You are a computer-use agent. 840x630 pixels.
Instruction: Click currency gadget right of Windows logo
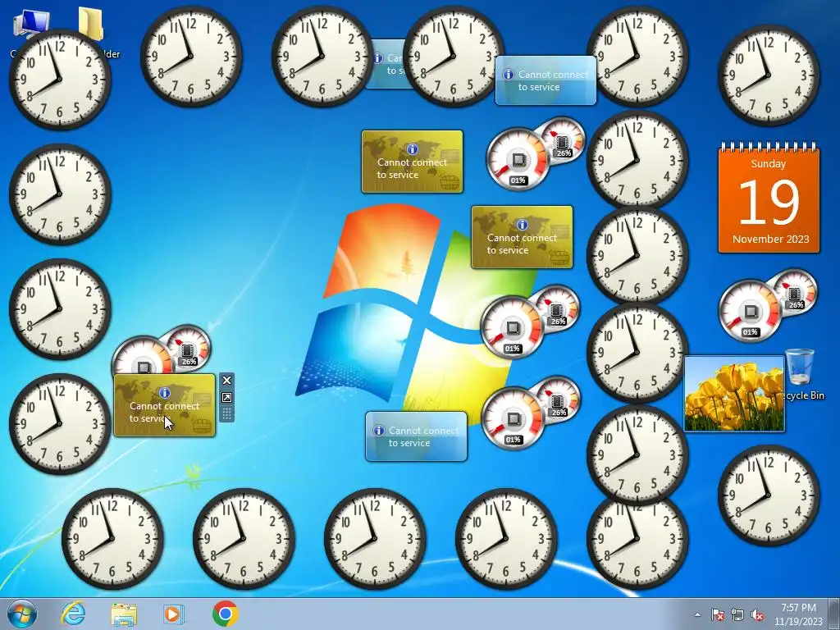522,237
